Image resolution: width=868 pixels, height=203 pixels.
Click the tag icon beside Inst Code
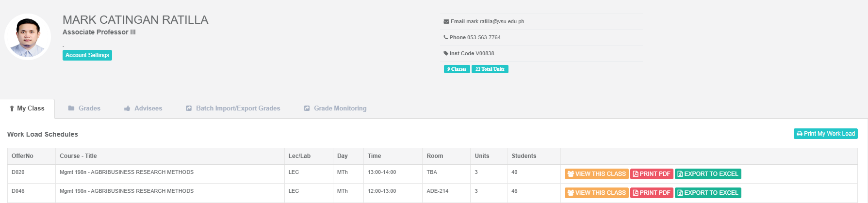[445, 53]
